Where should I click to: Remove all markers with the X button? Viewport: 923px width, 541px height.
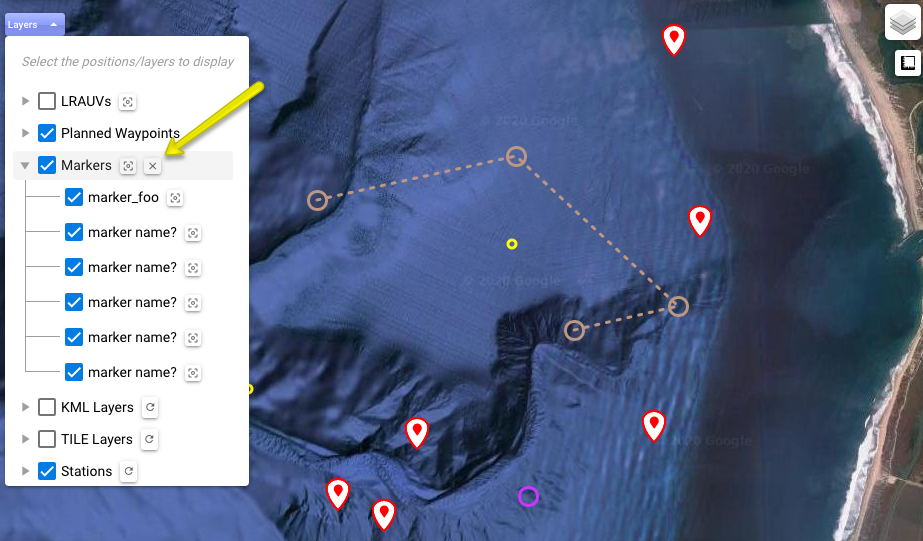(152, 166)
